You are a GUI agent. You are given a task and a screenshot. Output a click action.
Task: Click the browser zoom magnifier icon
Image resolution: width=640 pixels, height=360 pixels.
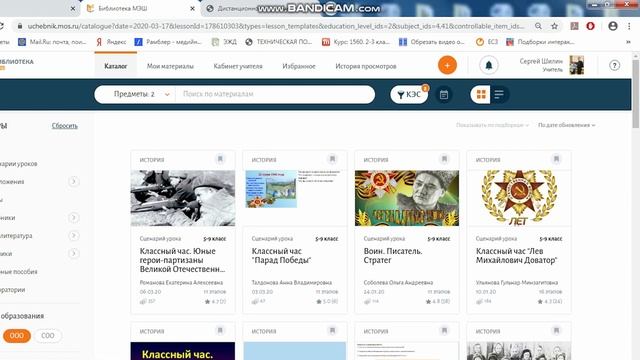click(x=538, y=26)
